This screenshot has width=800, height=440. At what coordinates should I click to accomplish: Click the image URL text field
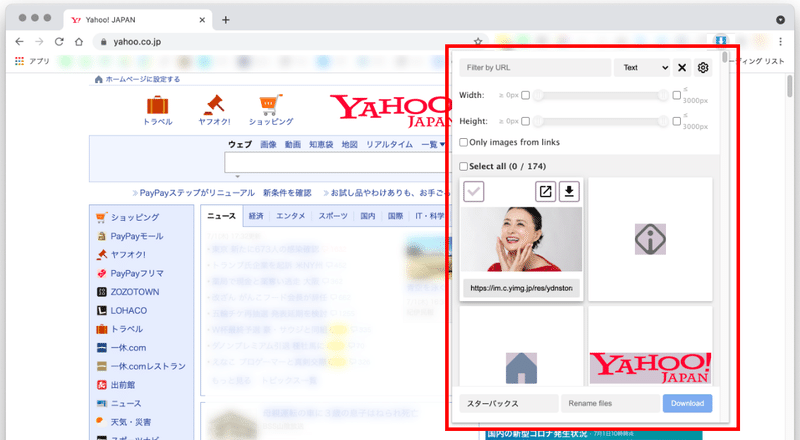click(521, 288)
